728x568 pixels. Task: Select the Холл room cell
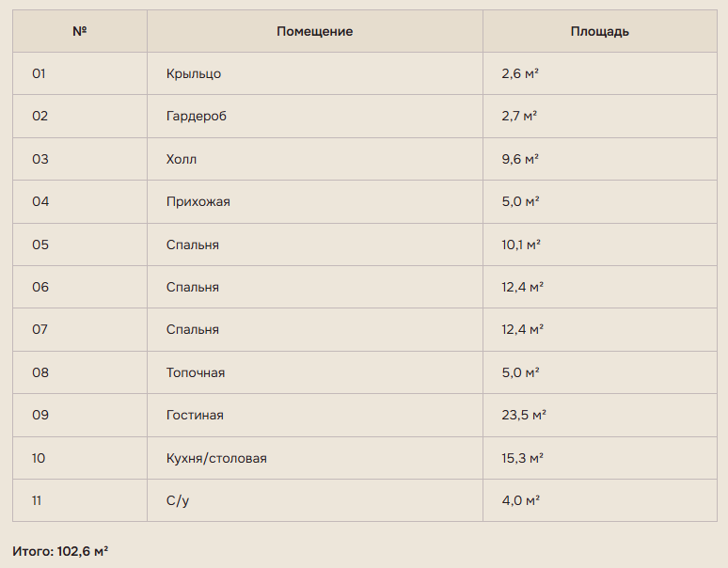(x=315, y=159)
